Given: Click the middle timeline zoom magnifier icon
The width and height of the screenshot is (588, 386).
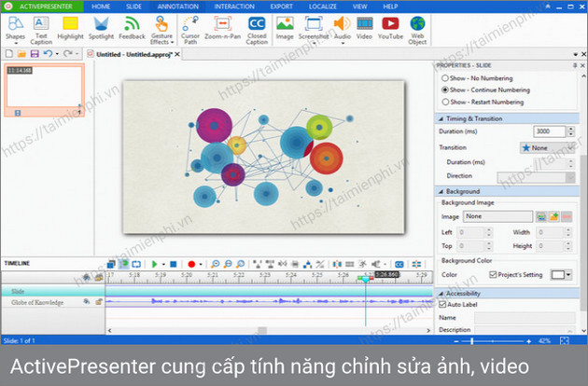Looking at the screenshot, I should 228,264.
